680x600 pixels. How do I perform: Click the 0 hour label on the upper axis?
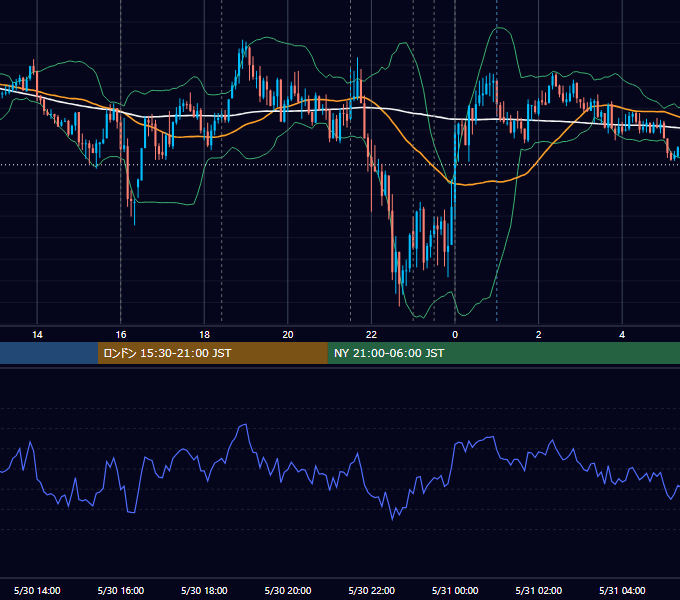[x=455, y=335]
